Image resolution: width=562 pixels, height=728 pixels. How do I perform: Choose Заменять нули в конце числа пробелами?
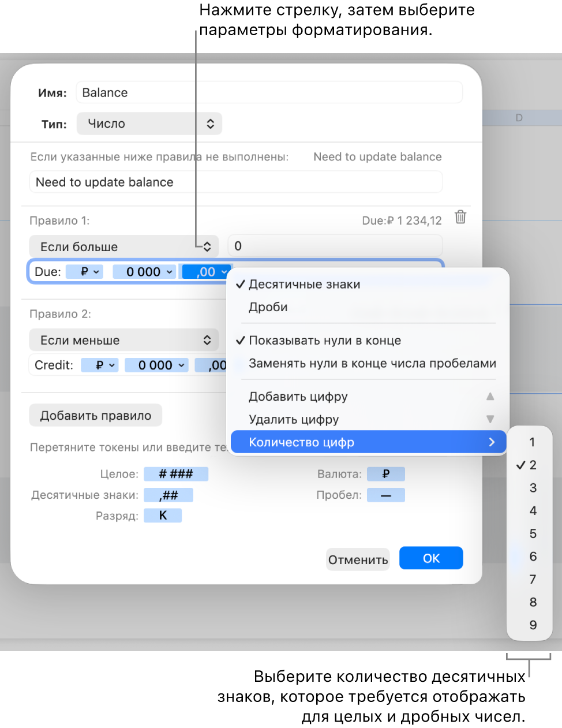click(372, 363)
